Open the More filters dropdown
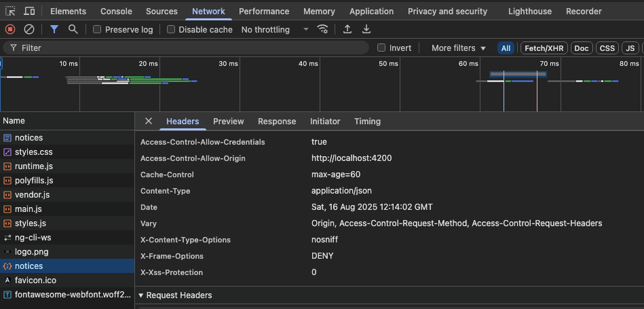The image size is (644, 309). (x=459, y=48)
